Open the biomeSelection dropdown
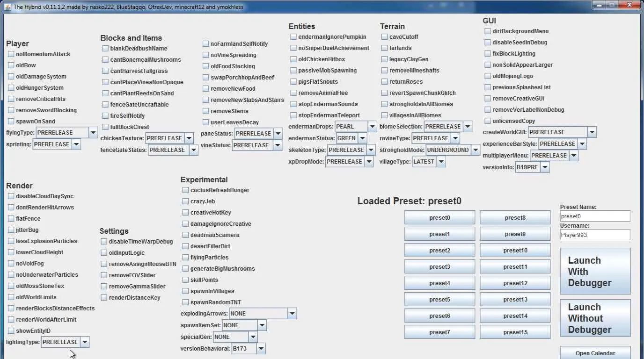 pyautogui.click(x=448, y=127)
